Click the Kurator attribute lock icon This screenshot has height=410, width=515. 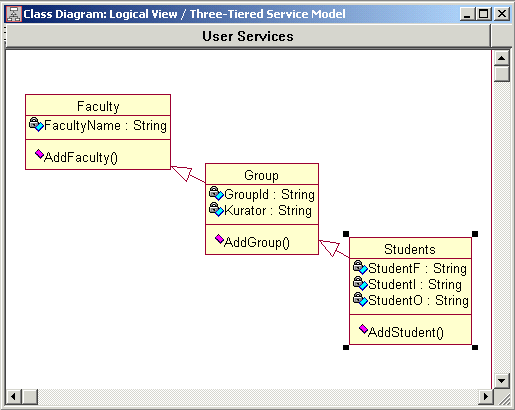(x=216, y=209)
